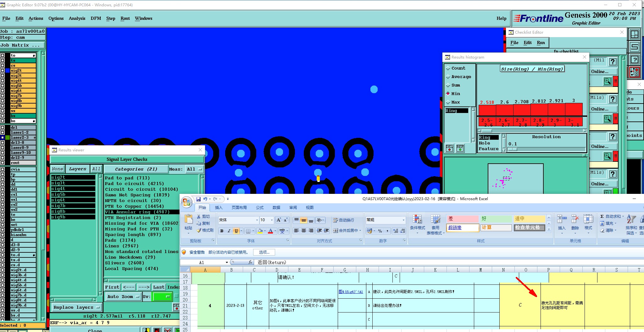Image resolution: width=644 pixels, height=332 pixels.
Task: Select the Average radio option
Action: 448,77
